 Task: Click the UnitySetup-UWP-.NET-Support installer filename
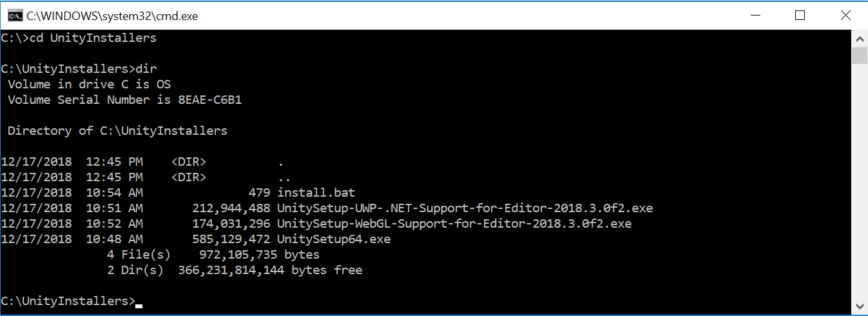(465, 208)
